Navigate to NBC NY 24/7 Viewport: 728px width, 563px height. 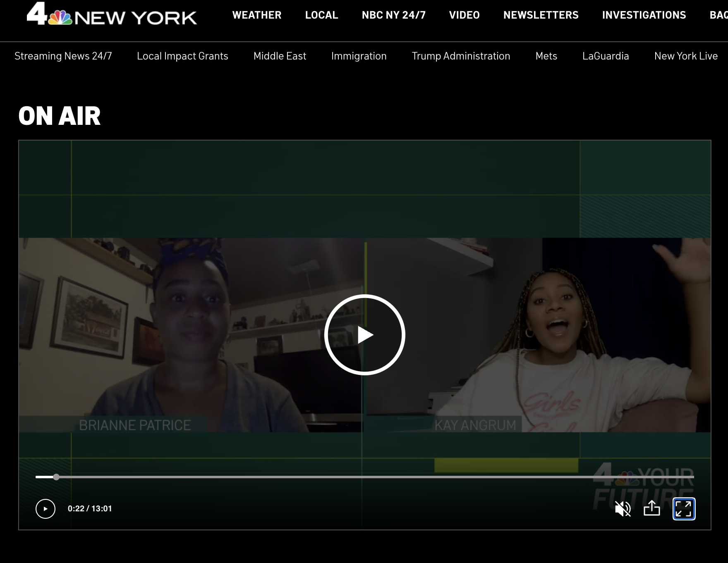point(393,15)
